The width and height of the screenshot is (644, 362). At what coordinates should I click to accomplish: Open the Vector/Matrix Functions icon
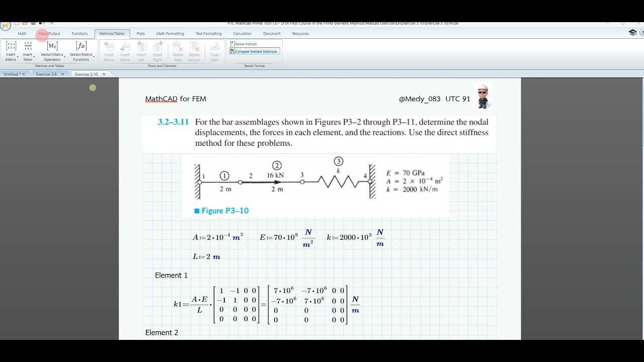(81, 46)
